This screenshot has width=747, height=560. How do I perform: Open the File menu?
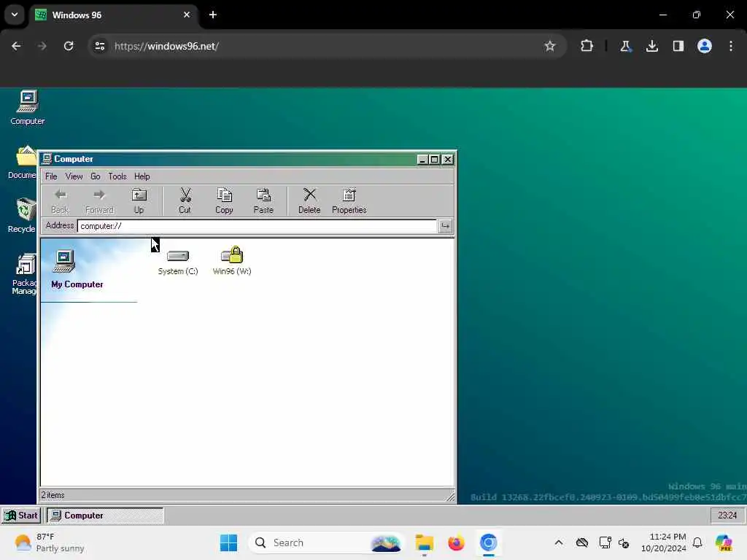pyautogui.click(x=51, y=176)
